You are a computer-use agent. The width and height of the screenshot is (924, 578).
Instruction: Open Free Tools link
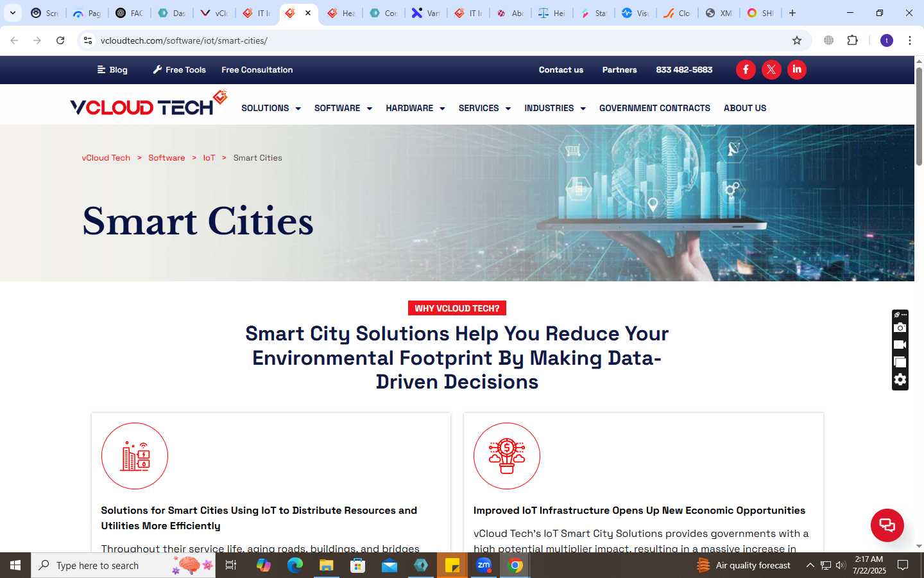(x=179, y=69)
